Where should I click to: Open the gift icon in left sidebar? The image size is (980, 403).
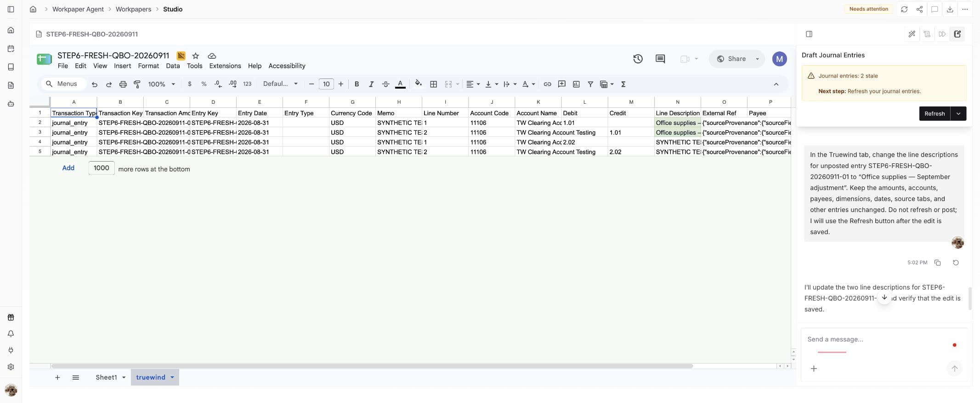11,317
